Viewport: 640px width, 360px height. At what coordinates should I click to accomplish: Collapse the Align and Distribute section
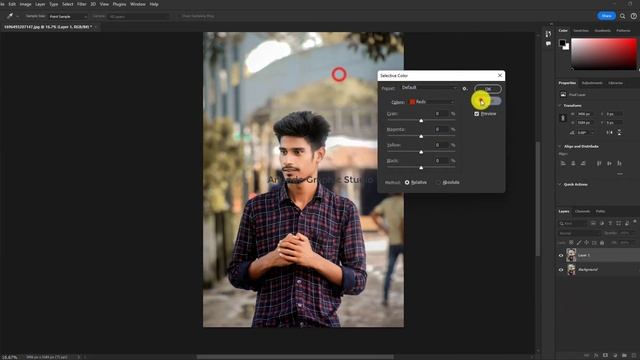click(560, 146)
